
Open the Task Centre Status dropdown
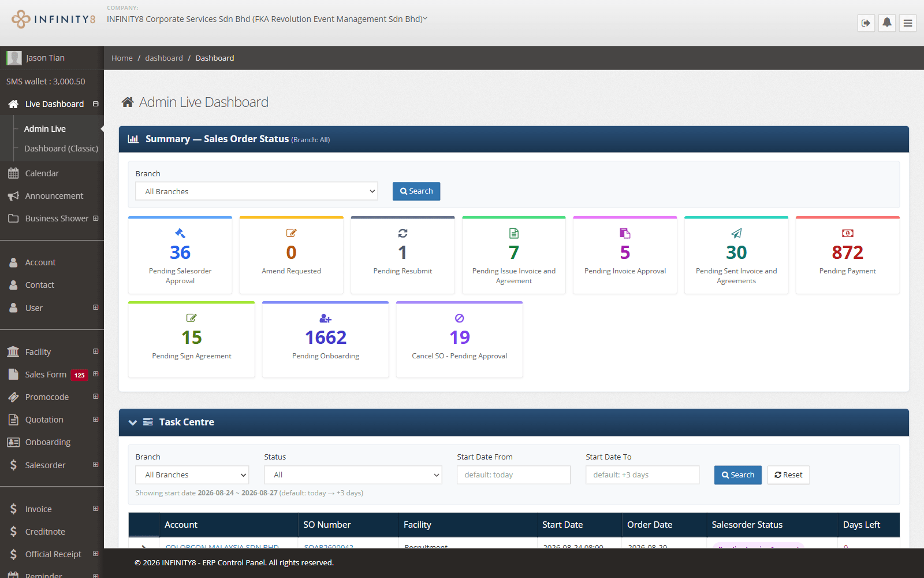353,475
